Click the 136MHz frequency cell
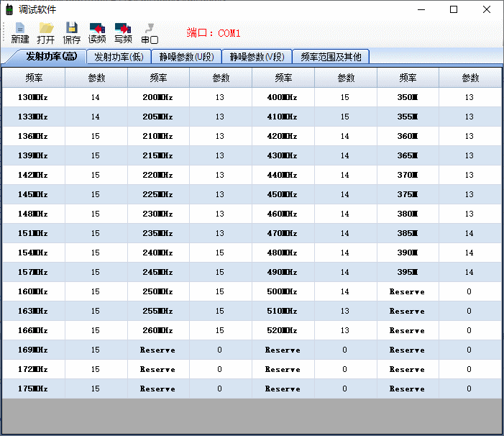The image size is (504, 436). (x=34, y=136)
